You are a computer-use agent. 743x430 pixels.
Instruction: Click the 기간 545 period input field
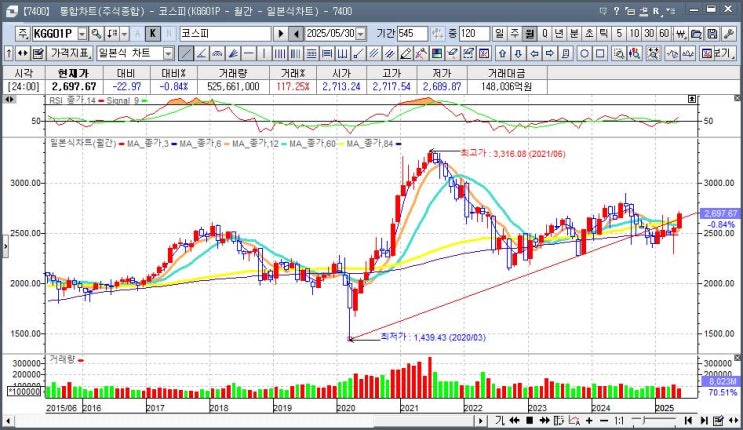pos(412,34)
